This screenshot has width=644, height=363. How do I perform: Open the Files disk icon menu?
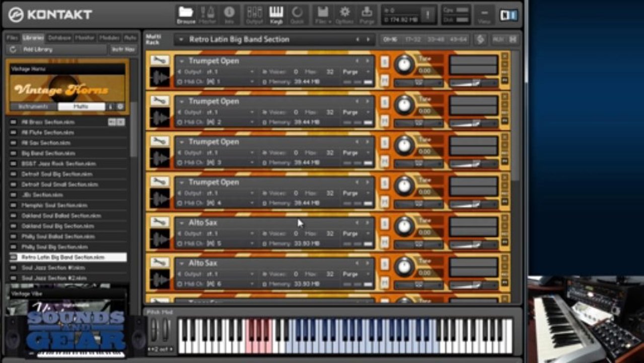click(x=323, y=15)
